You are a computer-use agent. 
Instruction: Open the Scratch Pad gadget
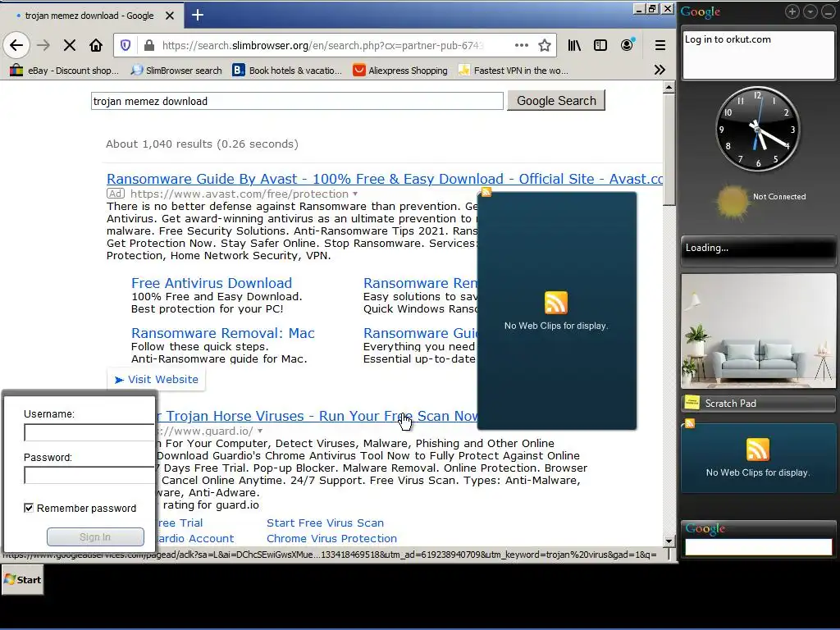pos(758,404)
